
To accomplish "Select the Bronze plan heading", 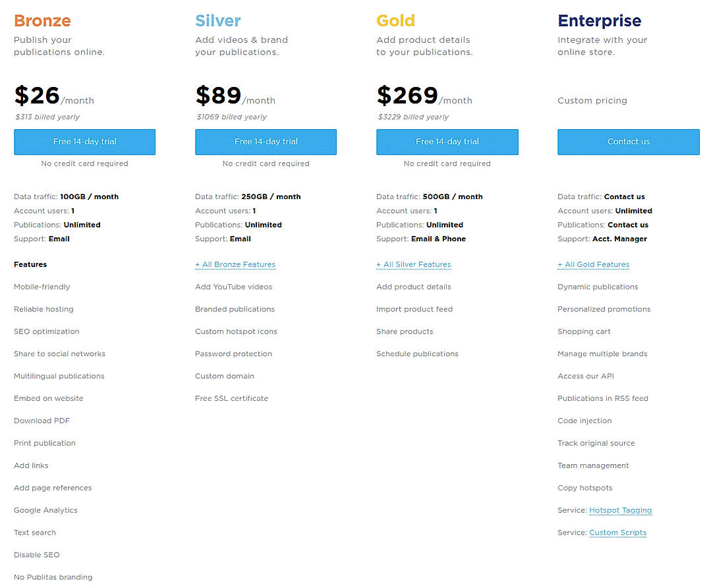I will 42,20.
